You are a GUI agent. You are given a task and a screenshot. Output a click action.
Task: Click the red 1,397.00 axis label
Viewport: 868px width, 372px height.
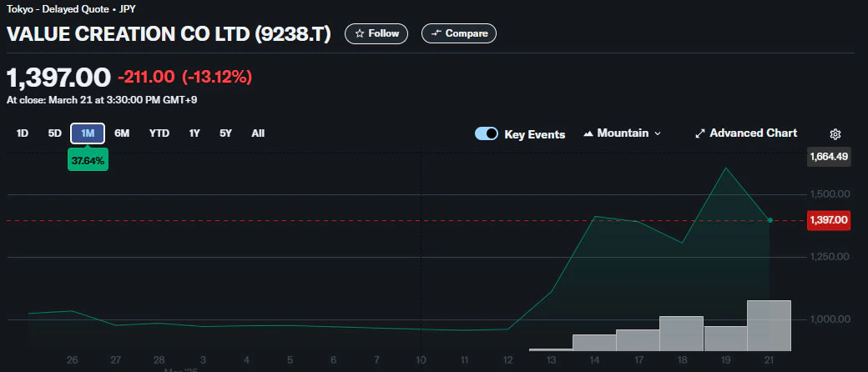(x=829, y=220)
